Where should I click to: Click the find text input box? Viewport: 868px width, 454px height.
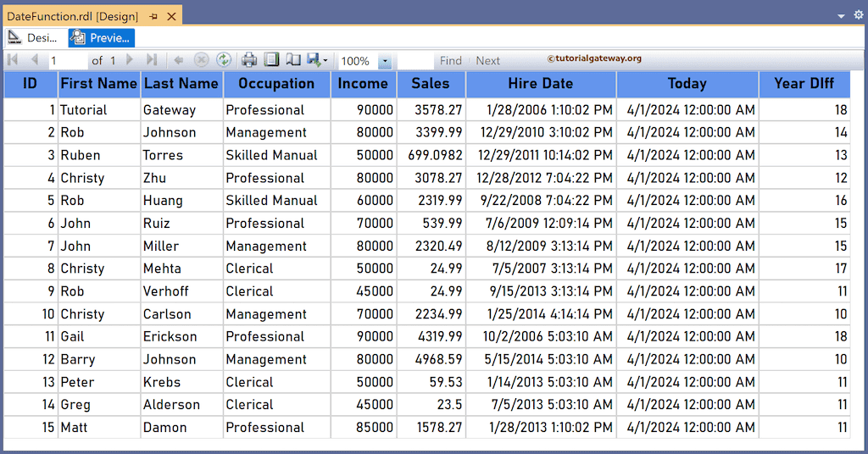(x=415, y=61)
